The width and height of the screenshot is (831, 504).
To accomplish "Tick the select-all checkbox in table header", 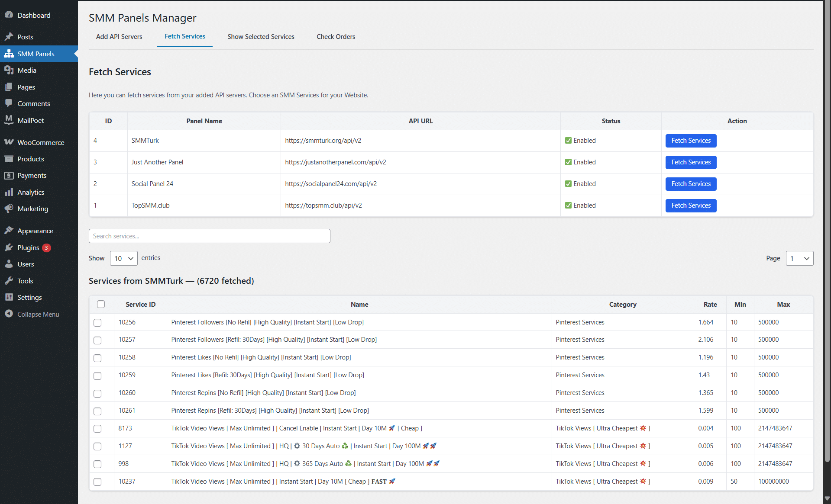I will (101, 304).
